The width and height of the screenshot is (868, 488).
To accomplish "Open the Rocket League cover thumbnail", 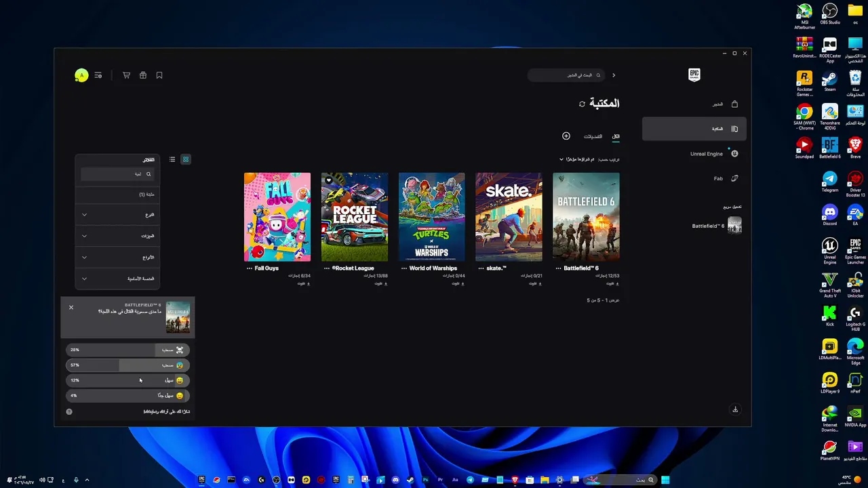I will pos(355,217).
